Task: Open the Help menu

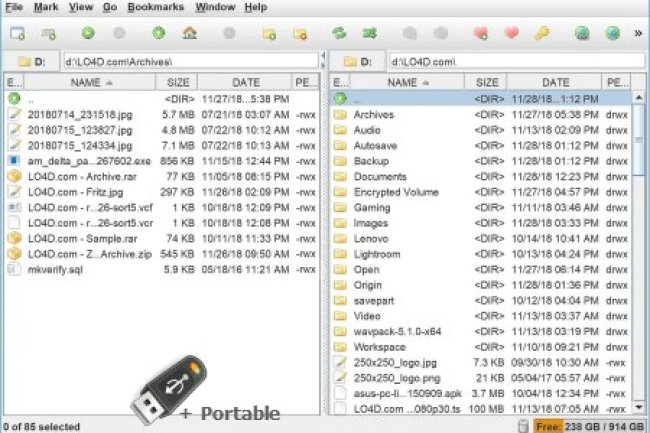Action: 255,7
